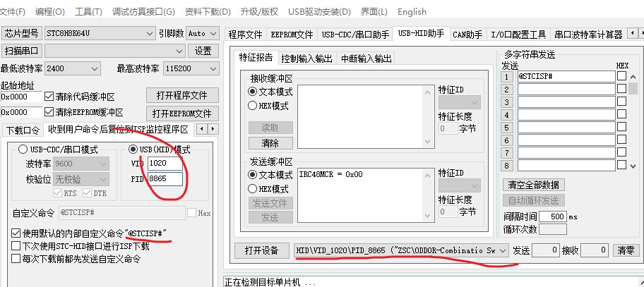Click the PID input field 8865
The image size is (644, 287).
pyautogui.click(x=165, y=179)
